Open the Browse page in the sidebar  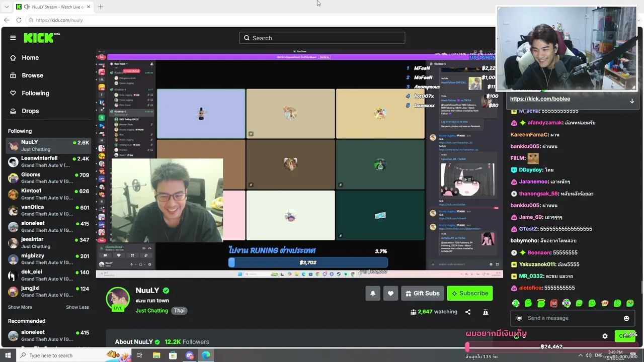pyautogui.click(x=32, y=75)
